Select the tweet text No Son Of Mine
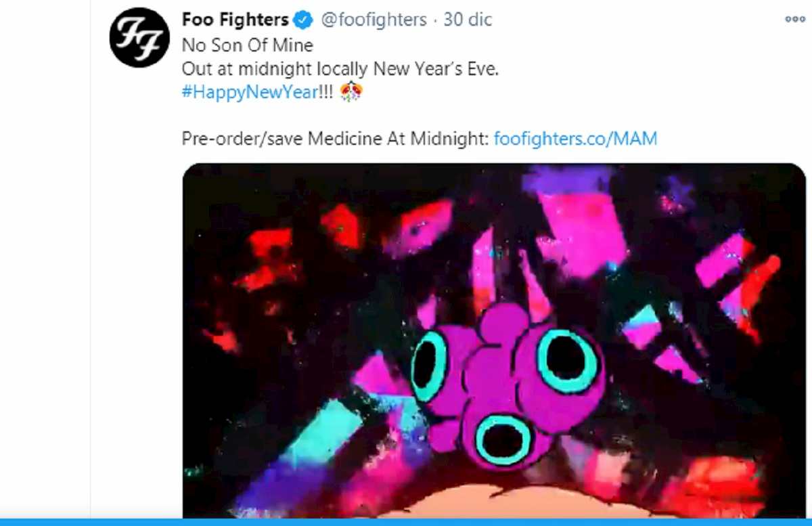This screenshot has height=526, width=812. (x=246, y=45)
